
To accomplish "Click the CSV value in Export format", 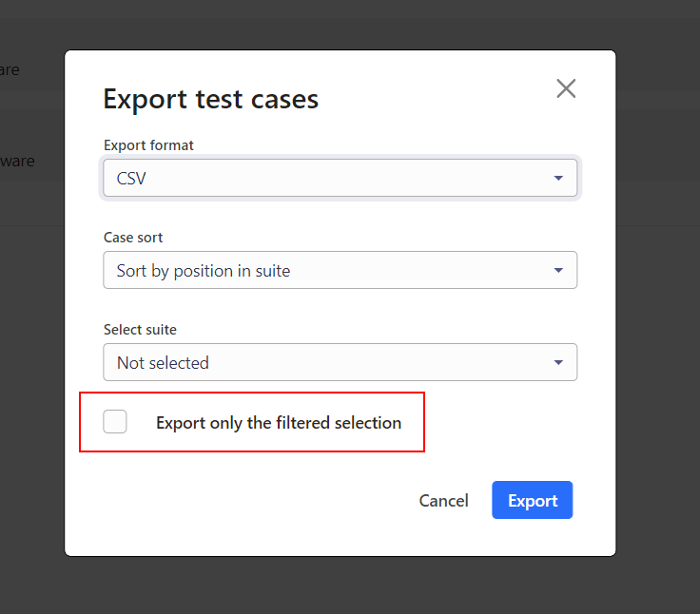I will point(131,178).
